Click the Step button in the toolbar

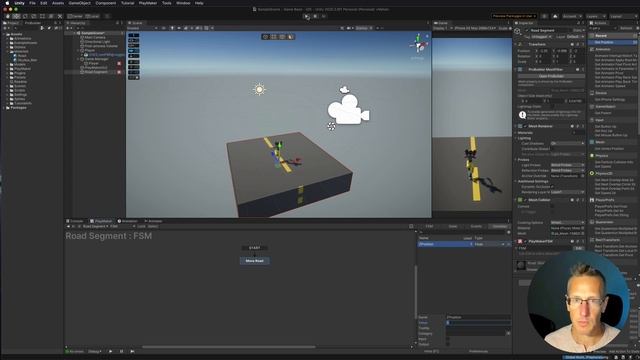pyautogui.click(x=324, y=16)
